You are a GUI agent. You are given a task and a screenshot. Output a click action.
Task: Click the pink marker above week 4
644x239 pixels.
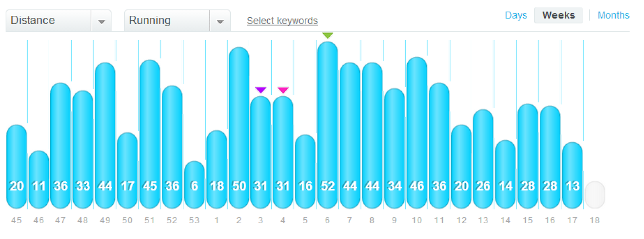[x=283, y=90]
